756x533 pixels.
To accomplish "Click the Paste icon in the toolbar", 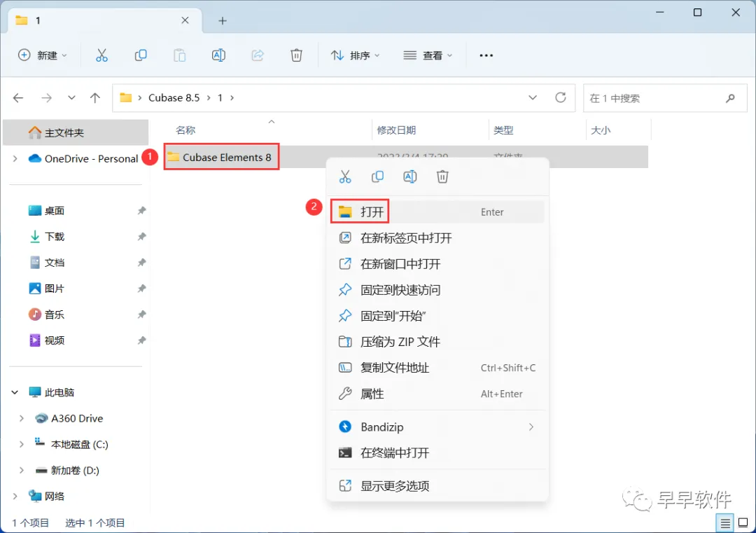I will coord(179,55).
